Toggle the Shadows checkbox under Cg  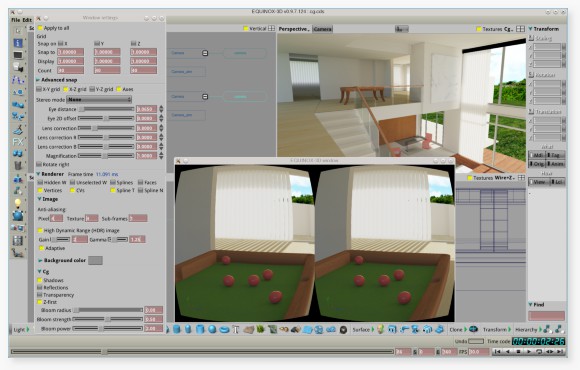click(40, 280)
